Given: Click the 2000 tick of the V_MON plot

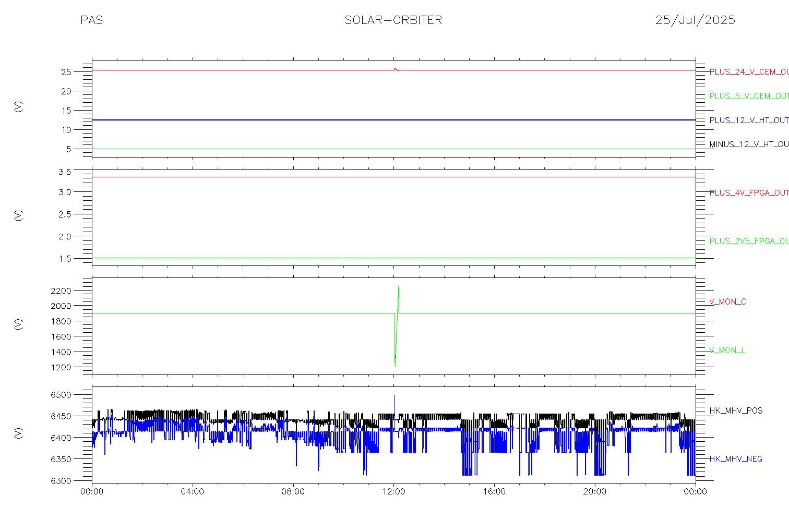Looking at the screenshot, I should point(62,306).
